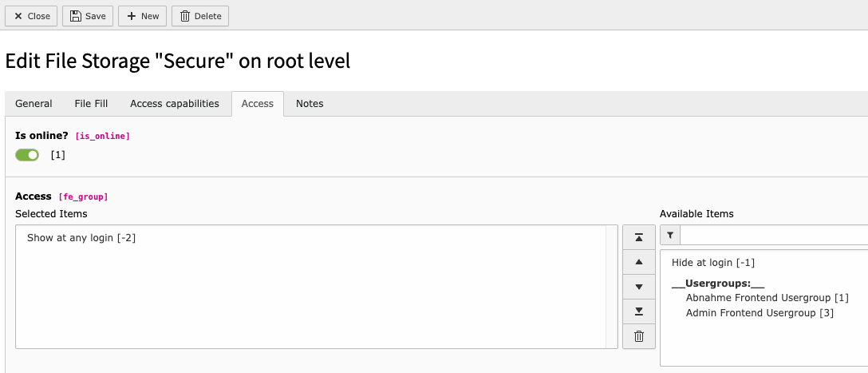Open the Access capabilities tab
This screenshot has height=373, width=868.
pos(174,104)
